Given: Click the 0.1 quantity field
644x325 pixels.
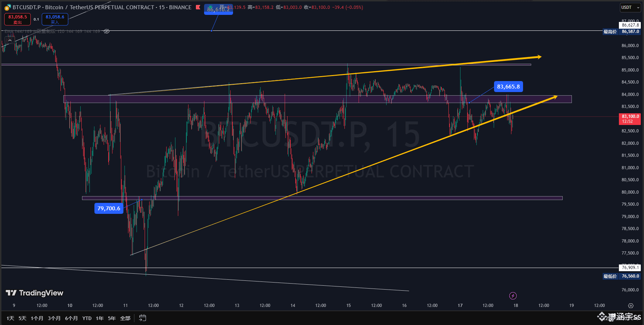Looking at the screenshot, I should [36, 19].
